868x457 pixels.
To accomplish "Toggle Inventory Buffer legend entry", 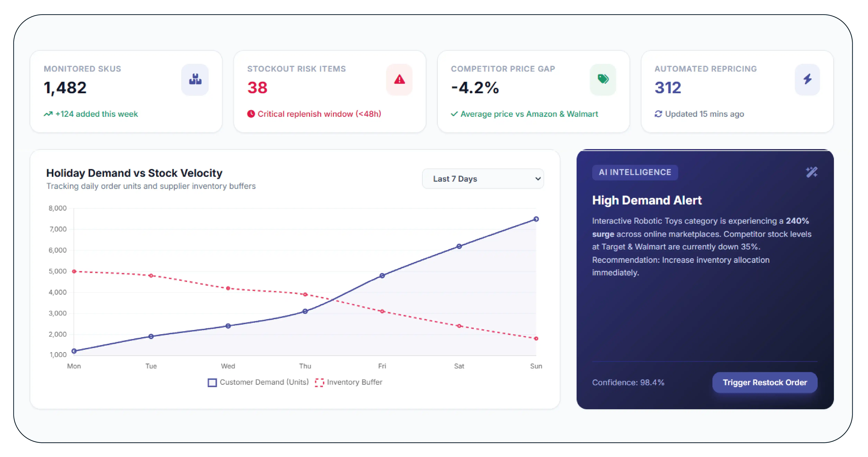I will tap(348, 383).
